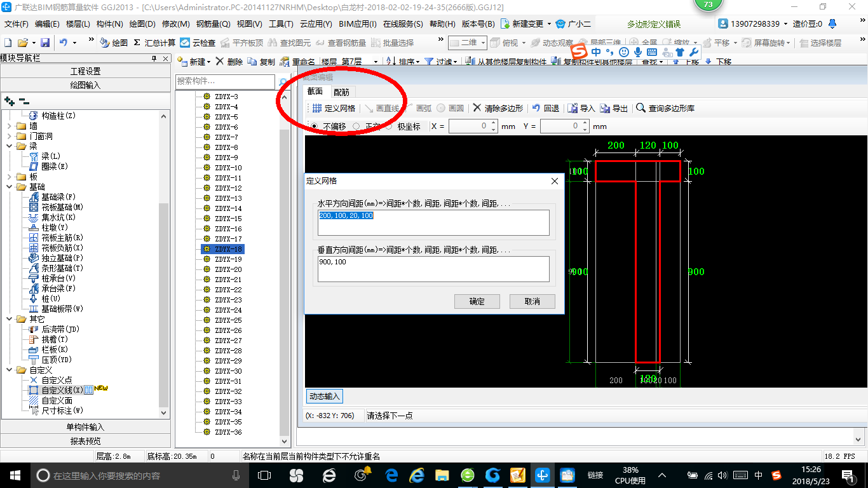
Task: Click 从其他楼层复制构件 toolbar button
Action: coord(506,62)
